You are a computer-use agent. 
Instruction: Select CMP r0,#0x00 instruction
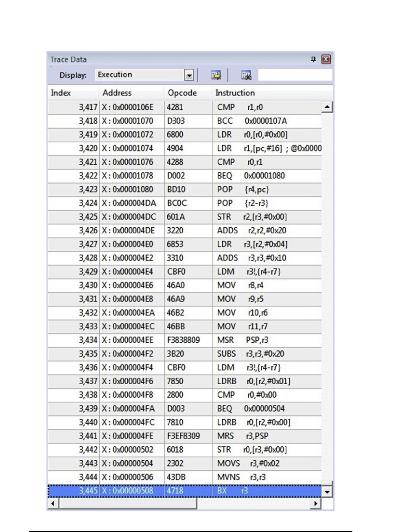[247, 395]
